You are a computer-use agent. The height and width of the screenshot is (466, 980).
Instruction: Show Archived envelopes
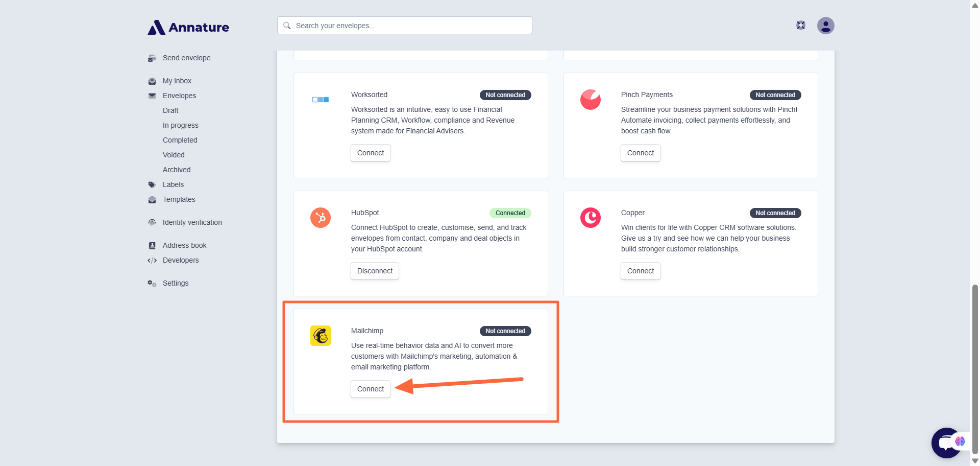[x=177, y=170]
